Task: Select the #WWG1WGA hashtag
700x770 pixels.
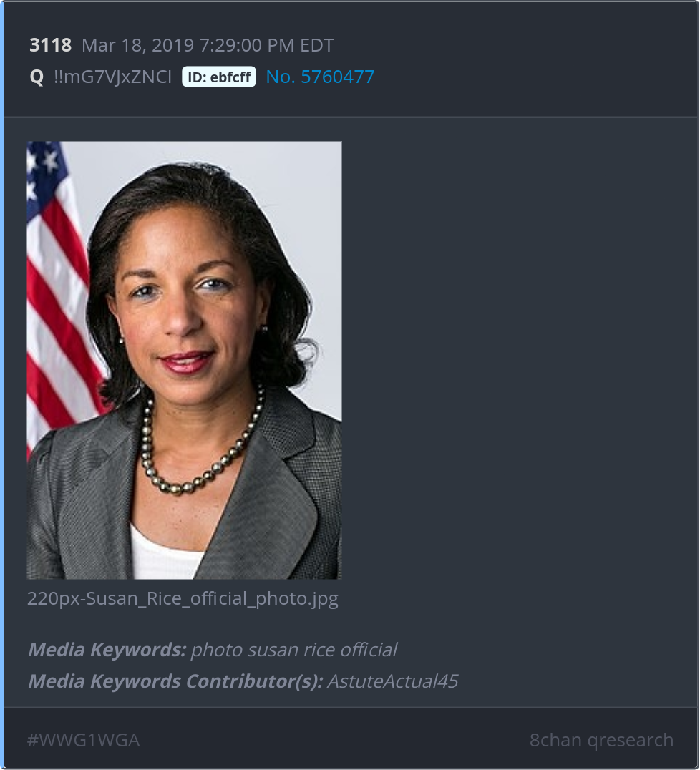Action: tap(84, 739)
